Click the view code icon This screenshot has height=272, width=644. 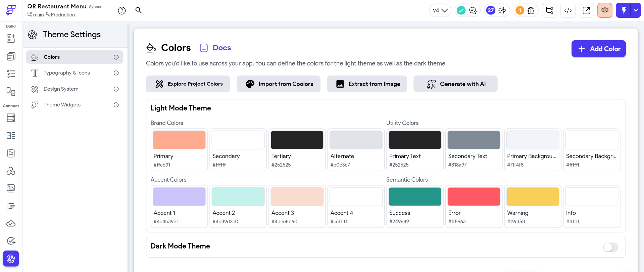[568, 10]
